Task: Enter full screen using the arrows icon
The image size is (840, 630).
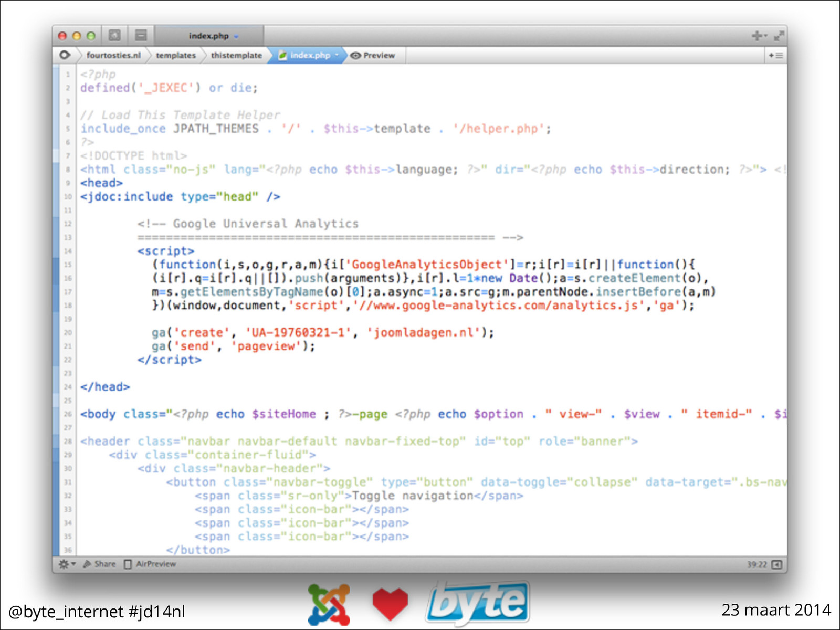Action: tap(779, 36)
